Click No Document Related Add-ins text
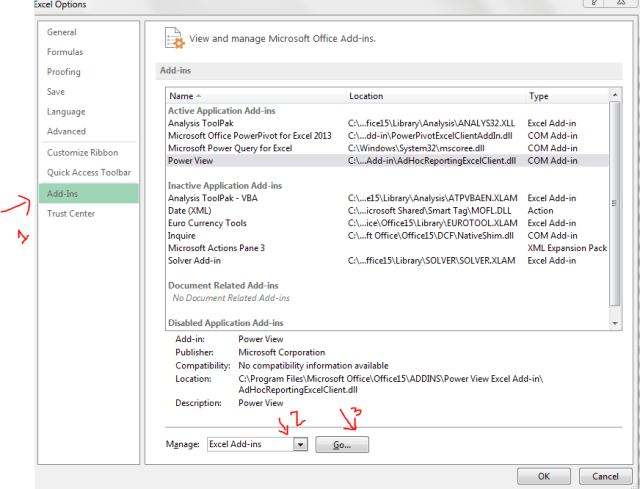The image size is (640, 489). click(x=231, y=298)
